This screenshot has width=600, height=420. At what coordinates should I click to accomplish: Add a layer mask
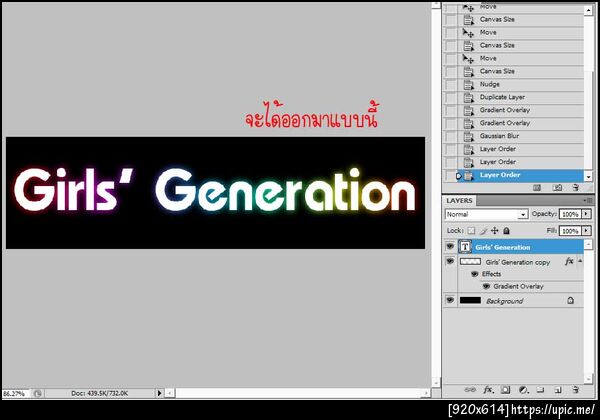point(505,390)
